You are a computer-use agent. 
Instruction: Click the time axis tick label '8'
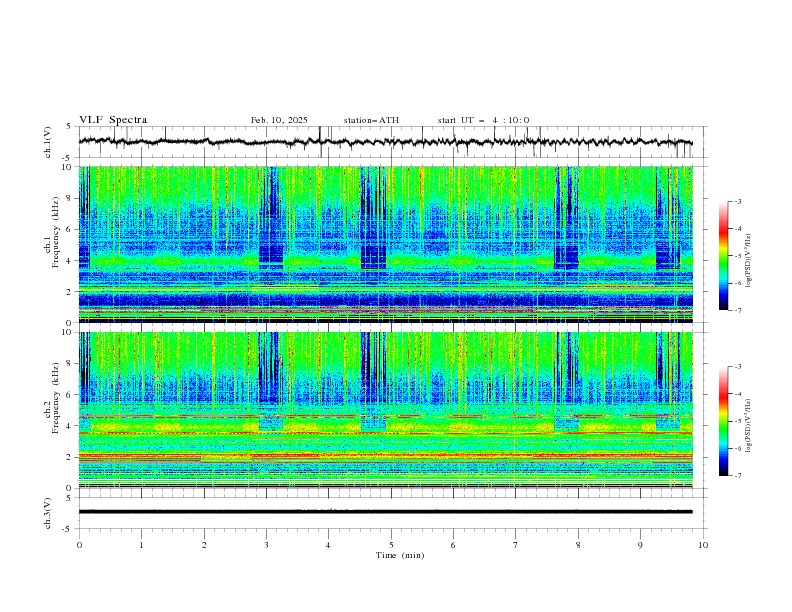tap(578, 545)
